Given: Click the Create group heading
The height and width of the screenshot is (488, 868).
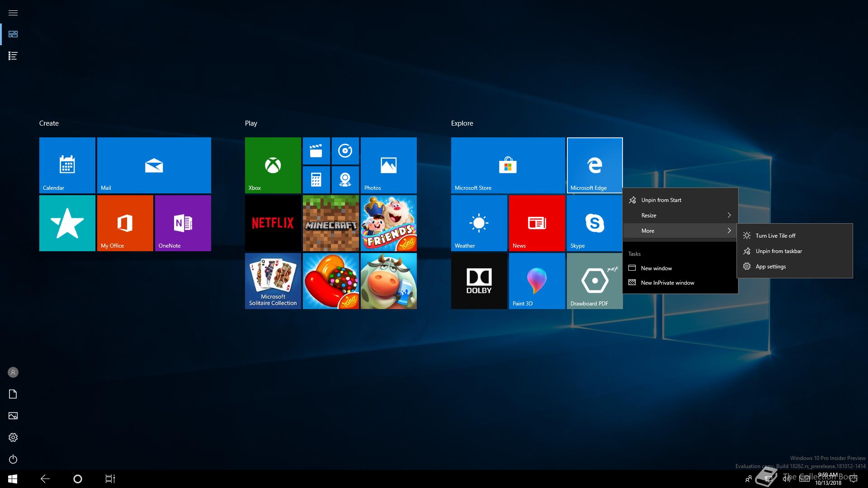Looking at the screenshot, I should click(49, 123).
